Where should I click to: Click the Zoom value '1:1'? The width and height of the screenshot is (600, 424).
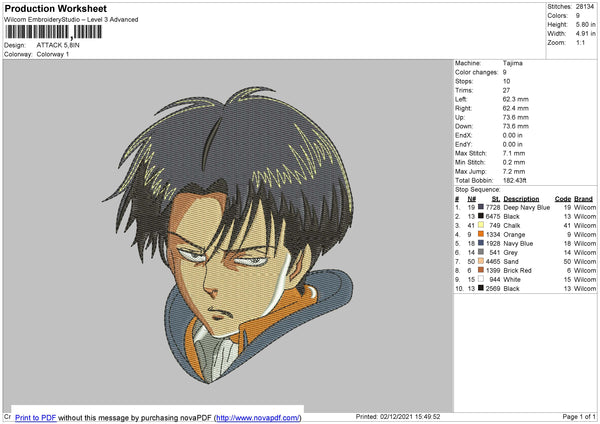580,42
